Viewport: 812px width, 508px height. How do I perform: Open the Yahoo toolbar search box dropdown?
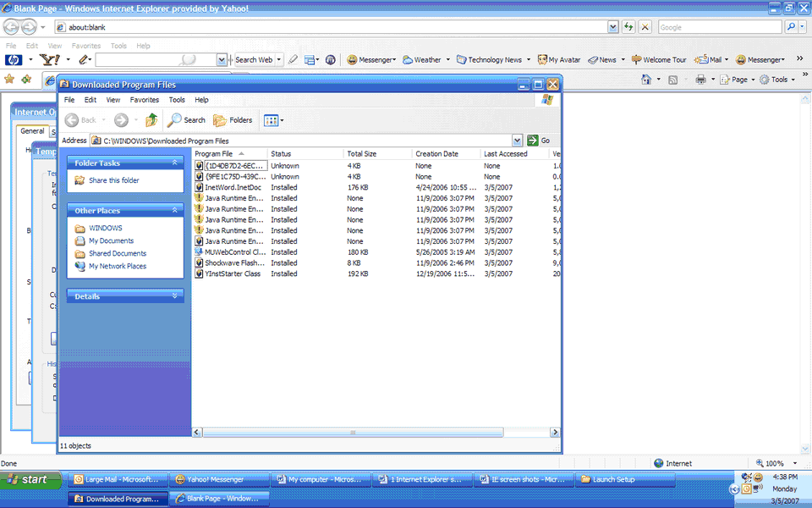tap(222, 59)
